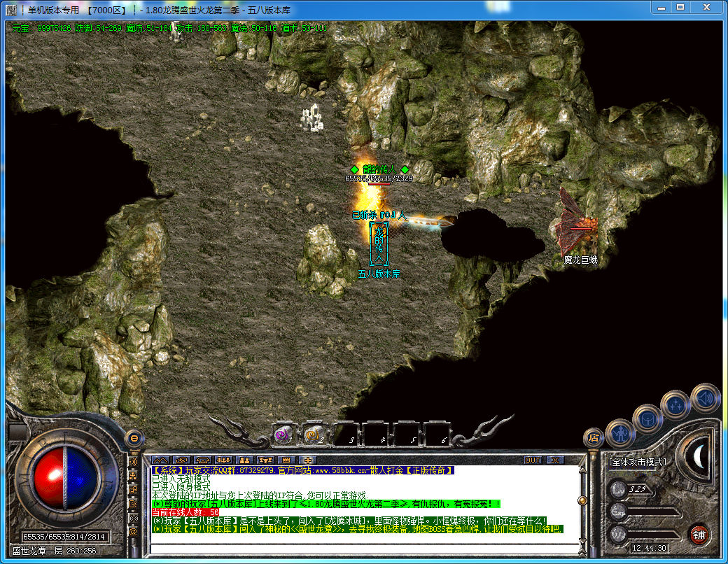Open the skills sparkle-stars round button
Viewport: 728px width, 564px height.
point(675,405)
